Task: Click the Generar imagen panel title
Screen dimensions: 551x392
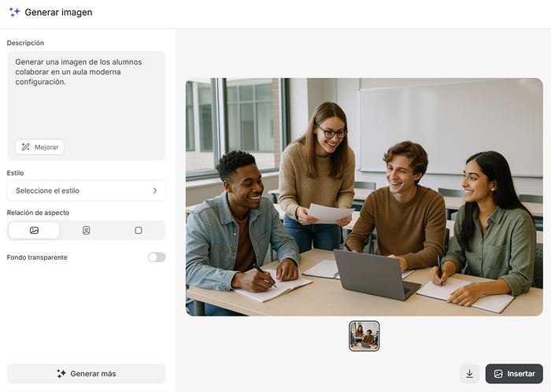Action: [x=58, y=13]
